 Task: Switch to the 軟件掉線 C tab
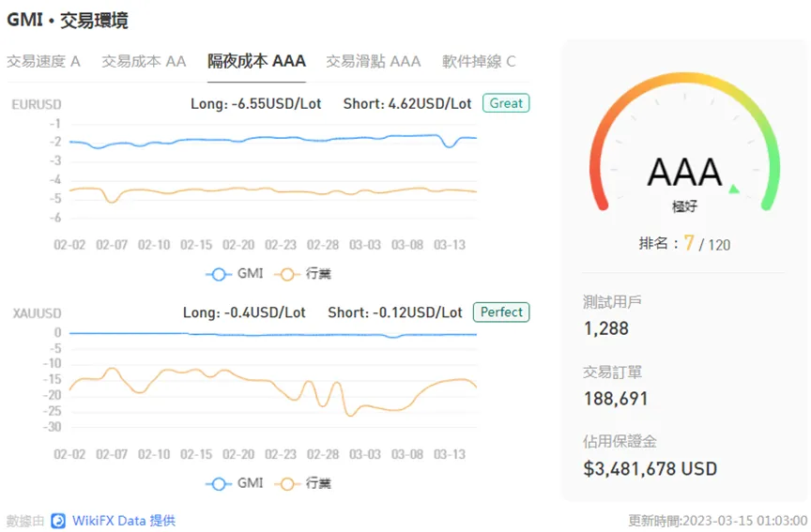coord(479,61)
